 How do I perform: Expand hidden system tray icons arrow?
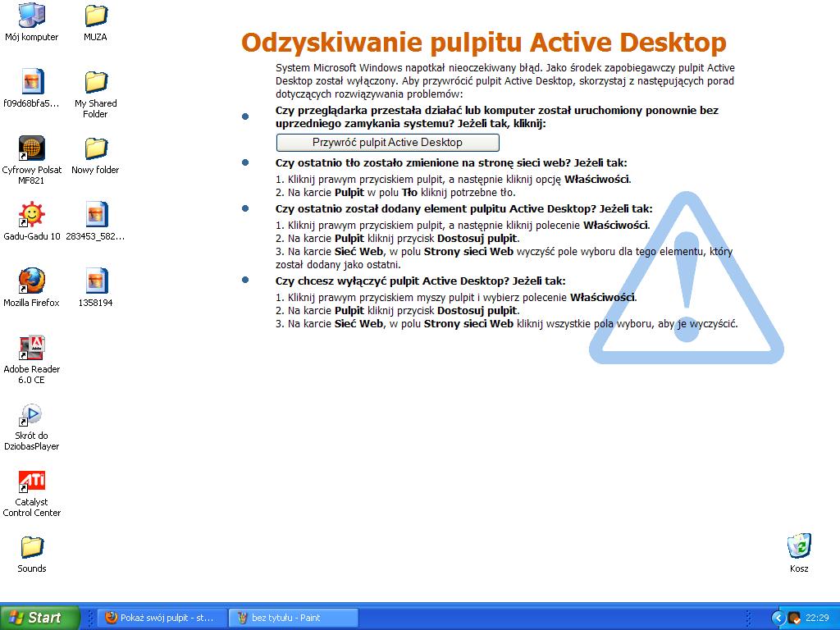tap(778, 619)
